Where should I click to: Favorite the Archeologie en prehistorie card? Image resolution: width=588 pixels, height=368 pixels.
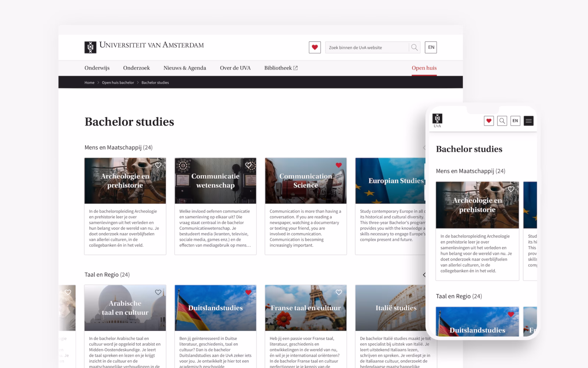coord(158,165)
